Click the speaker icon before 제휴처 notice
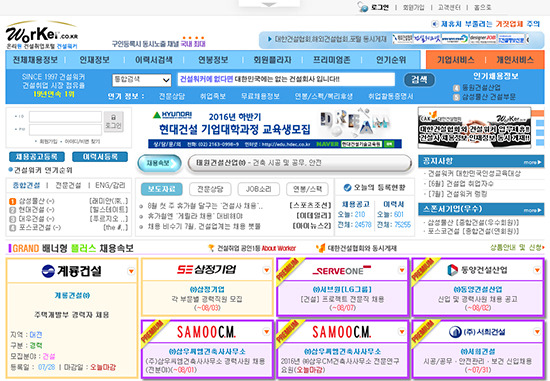This screenshot has height=381, width=550. point(435,24)
